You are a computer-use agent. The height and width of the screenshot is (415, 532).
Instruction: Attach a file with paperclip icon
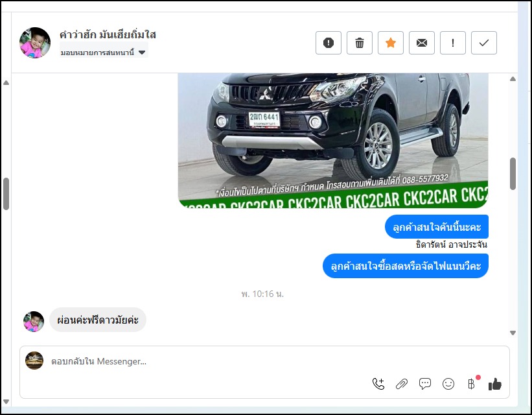pyautogui.click(x=402, y=384)
